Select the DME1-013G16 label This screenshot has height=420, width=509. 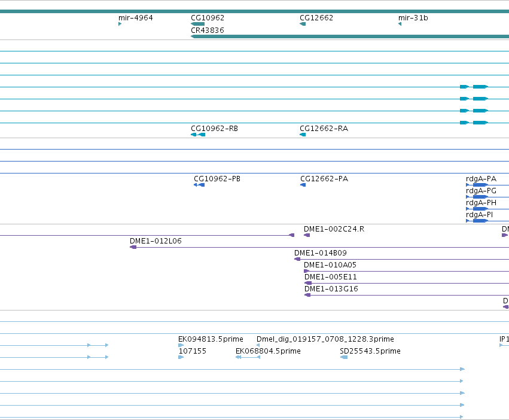coord(331,289)
